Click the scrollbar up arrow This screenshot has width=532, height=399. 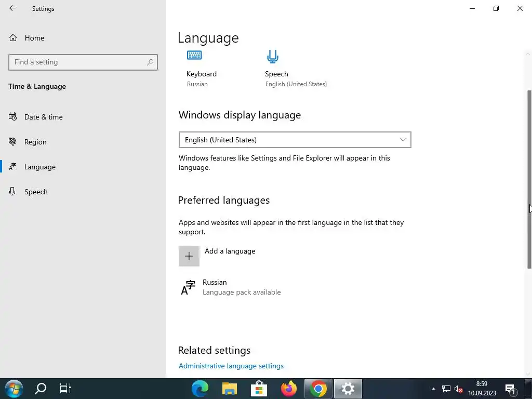(x=528, y=54)
